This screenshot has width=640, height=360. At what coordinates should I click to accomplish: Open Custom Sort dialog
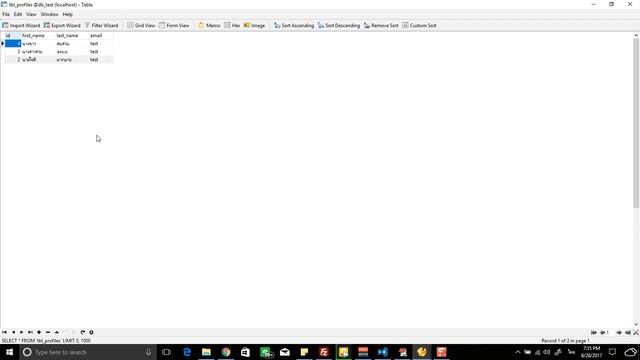pyautogui.click(x=419, y=25)
